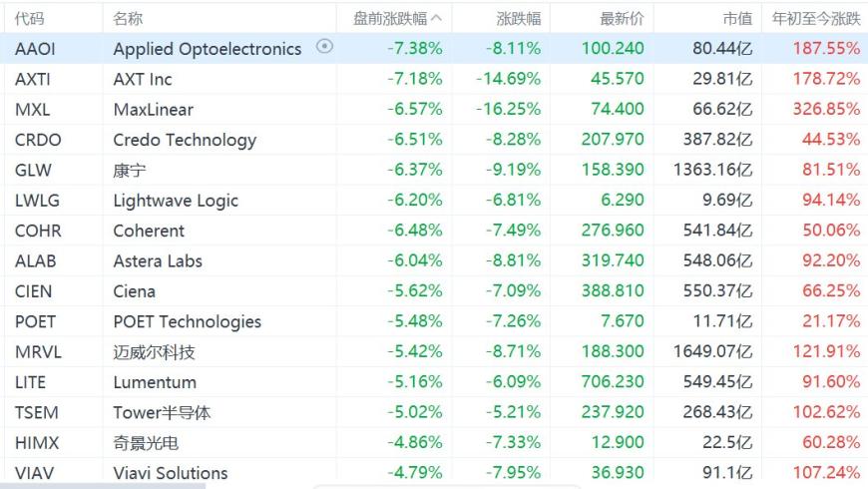
Task: Open Credo Technology stock entry
Action: [185, 140]
